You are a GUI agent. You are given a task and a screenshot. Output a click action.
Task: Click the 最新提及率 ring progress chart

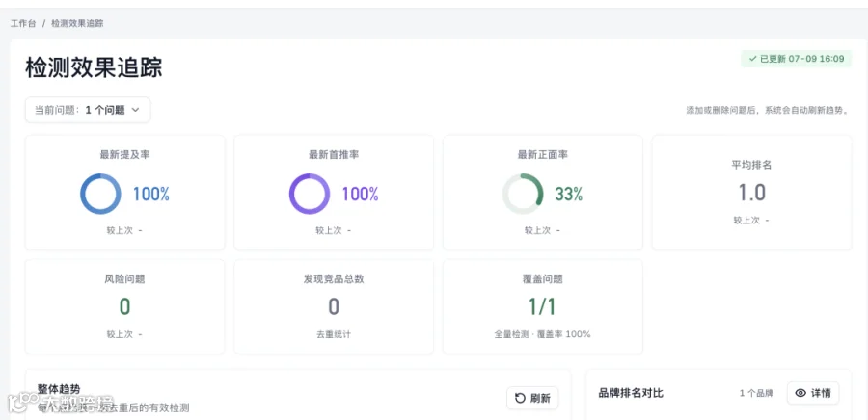(x=100, y=194)
